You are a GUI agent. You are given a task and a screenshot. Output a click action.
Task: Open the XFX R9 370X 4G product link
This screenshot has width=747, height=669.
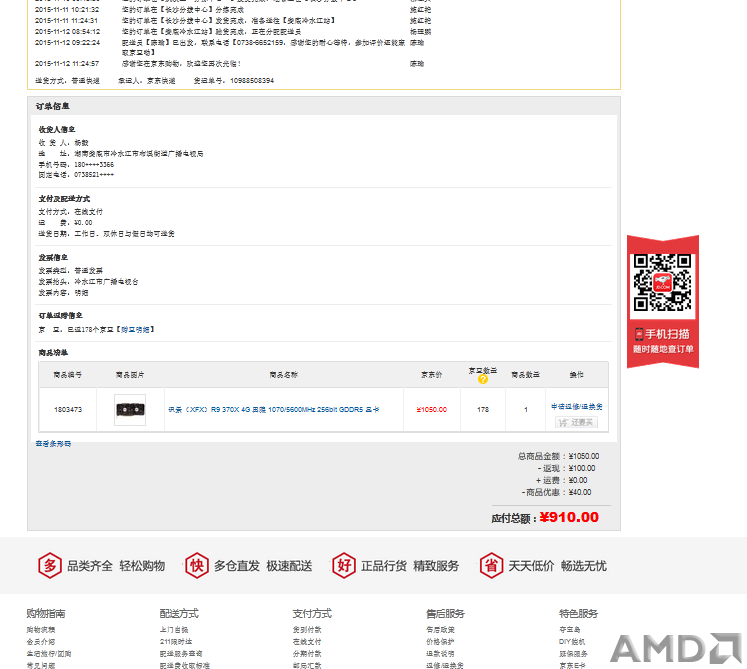(274, 409)
